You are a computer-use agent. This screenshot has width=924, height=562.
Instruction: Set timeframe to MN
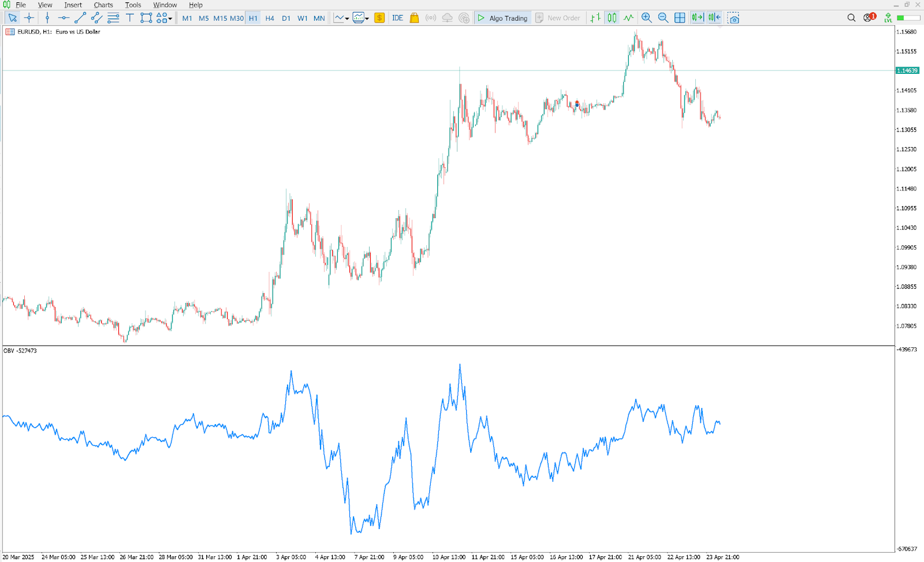tap(319, 18)
